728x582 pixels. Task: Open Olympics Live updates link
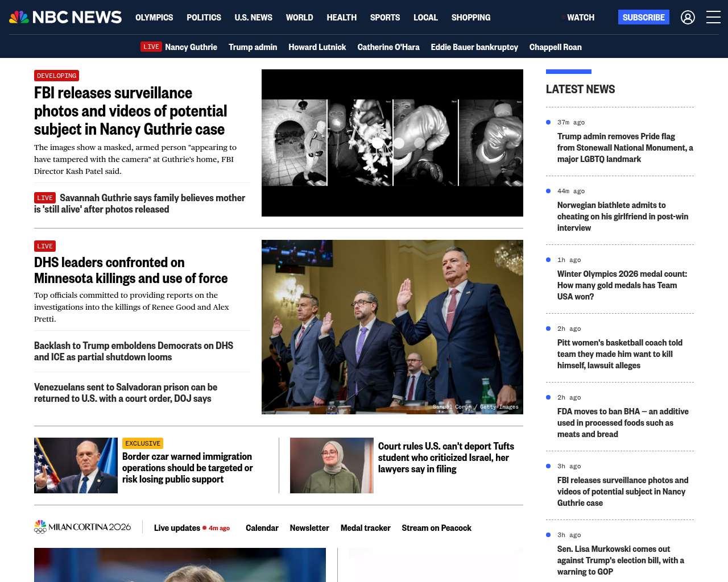tap(177, 528)
